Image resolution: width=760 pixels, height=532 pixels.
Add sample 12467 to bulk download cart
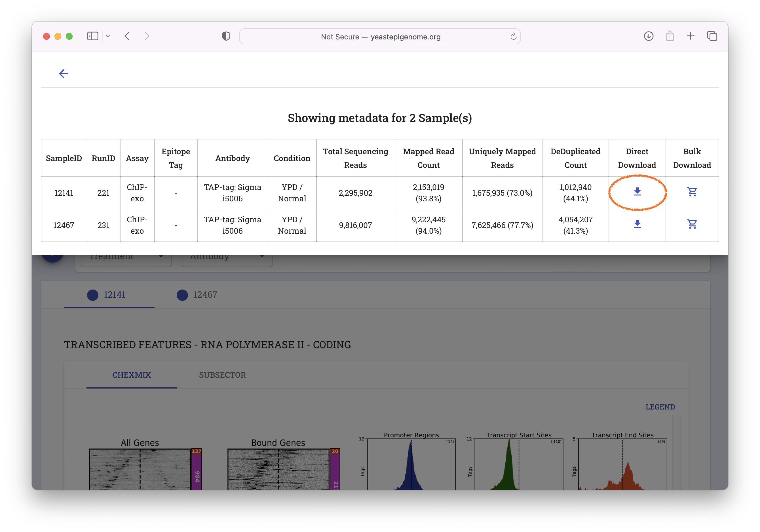coord(692,224)
